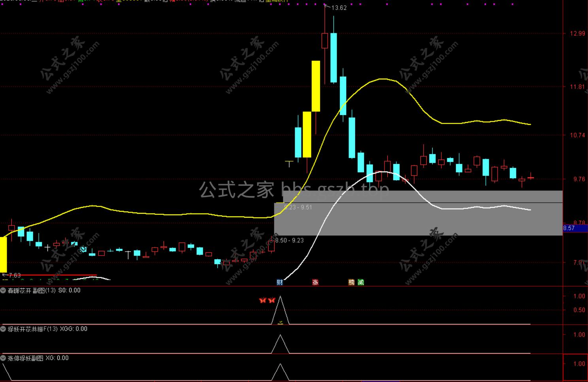The width and height of the screenshot is (588, 382).
Task: Select the 13.62 high price label
Action: point(339,8)
